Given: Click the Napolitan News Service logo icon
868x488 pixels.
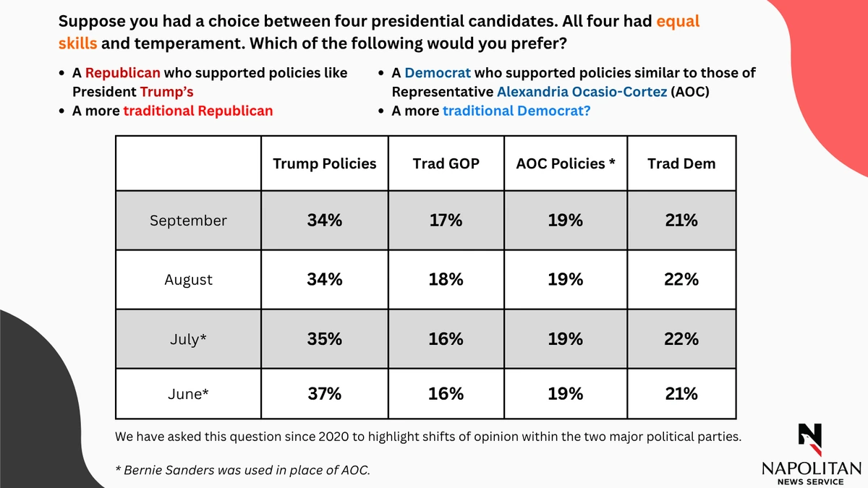Looking at the screenshot, I should (x=810, y=437).
